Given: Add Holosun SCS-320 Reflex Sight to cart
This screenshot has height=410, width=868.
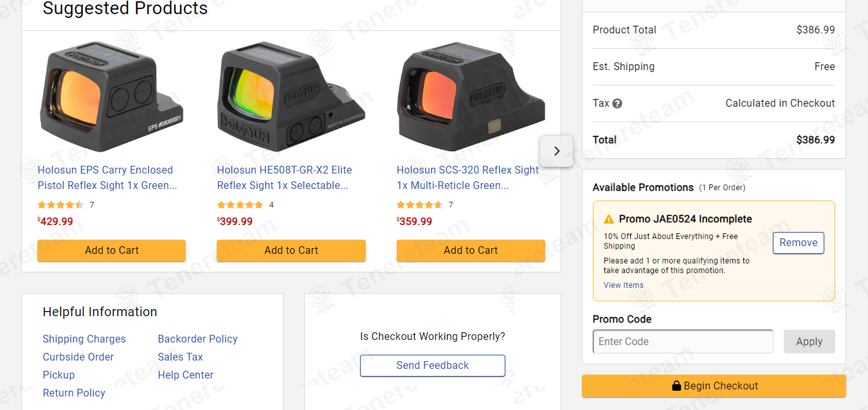Looking at the screenshot, I should [x=471, y=251].
